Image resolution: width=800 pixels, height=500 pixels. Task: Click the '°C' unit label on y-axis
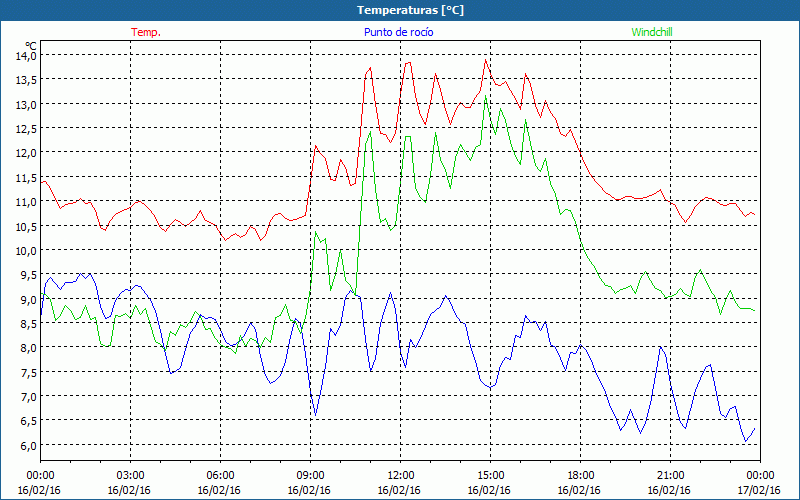click(31, 45)
